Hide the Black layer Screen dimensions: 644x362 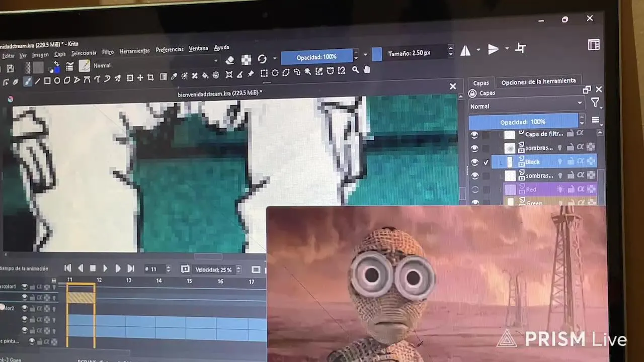click(x=474, y=162)
